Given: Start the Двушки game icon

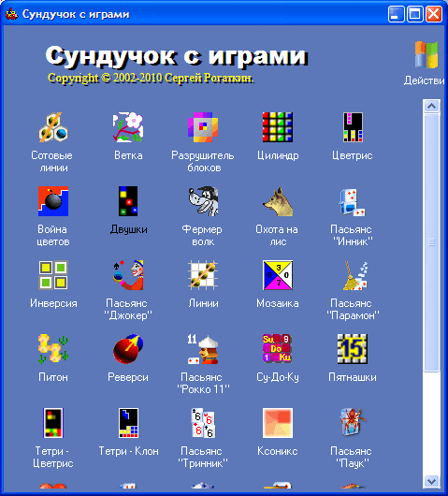Looking at the screenshot, I should click(128, 201).
